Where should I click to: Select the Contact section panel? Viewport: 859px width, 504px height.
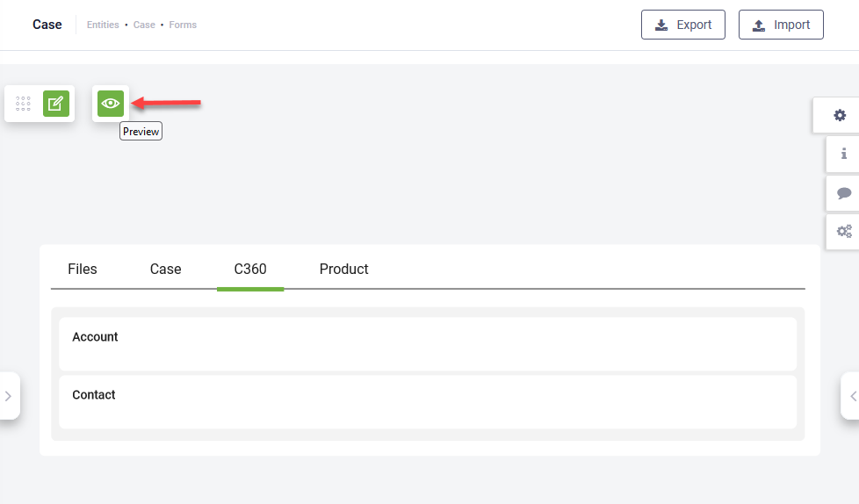point(428,401)
